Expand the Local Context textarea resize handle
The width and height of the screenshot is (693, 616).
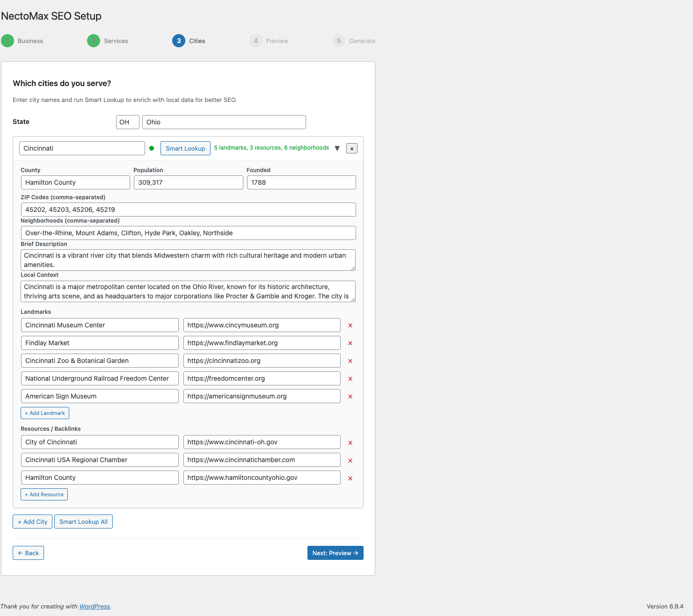pyautogui.click(x=353, y=299)
